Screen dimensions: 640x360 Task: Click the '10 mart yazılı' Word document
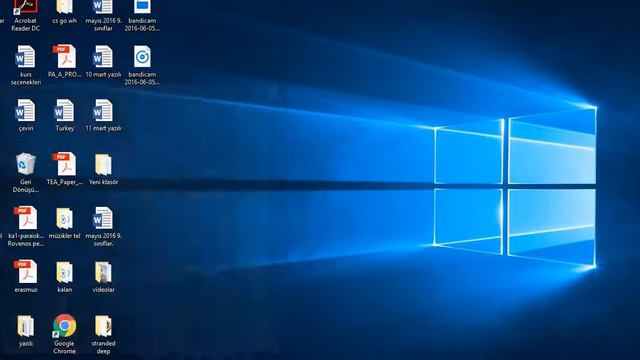point(103,61)
